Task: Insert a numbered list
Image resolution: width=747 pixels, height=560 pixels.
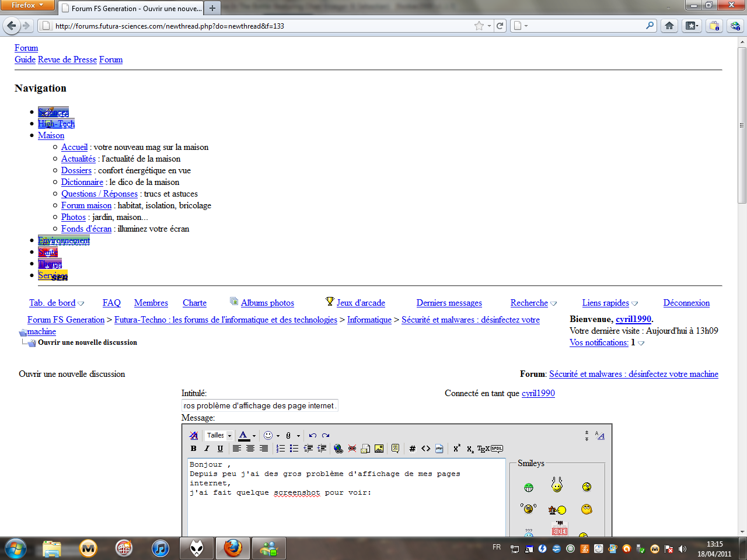Action: click(281, 449)
